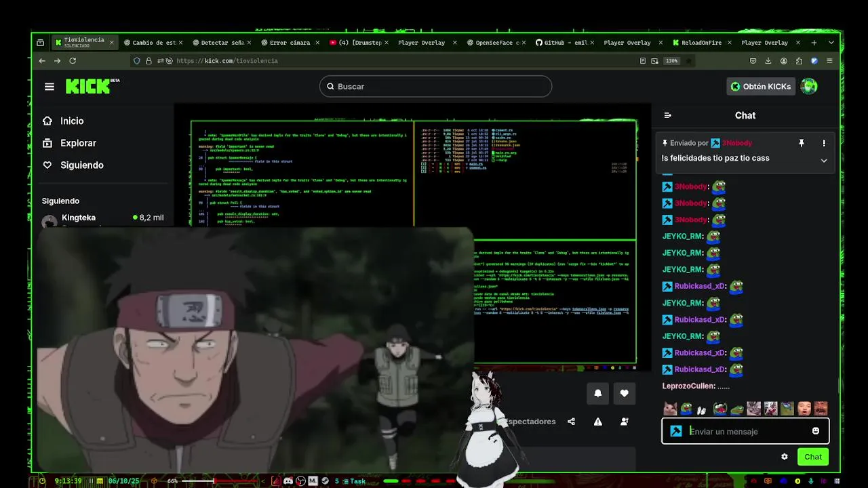868x488 pixels.
Task: Focus the Enviar un mensaje chat input
Action: pos(746,431)
